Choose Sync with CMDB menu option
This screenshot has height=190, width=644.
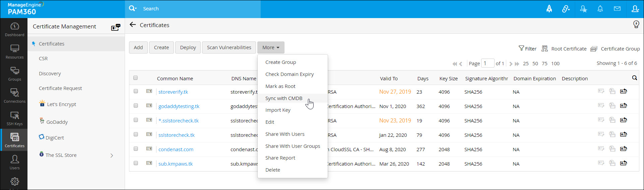click(284, 98)
